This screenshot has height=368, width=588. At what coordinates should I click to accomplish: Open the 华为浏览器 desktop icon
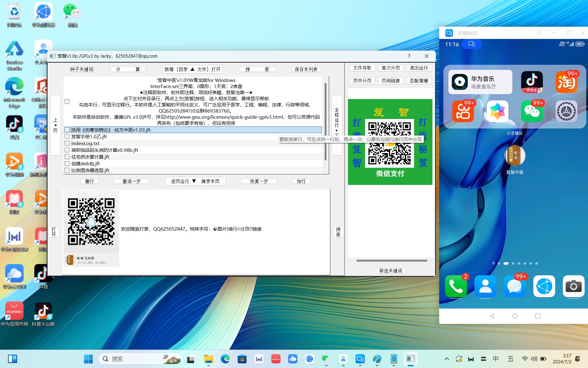(43, 15)
